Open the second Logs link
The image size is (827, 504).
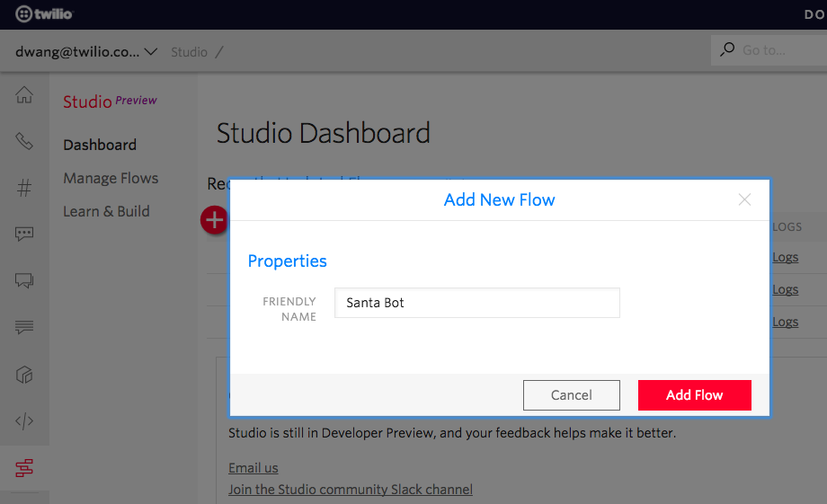coord(786,289)
